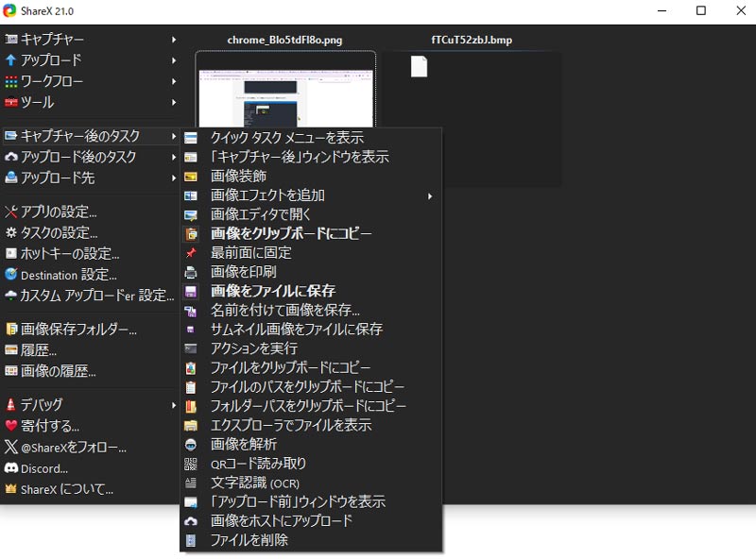756x559 pixels.
Task: Click the gear icon beside タスクの設定
Action: pyautogui.click(x=11, y=232)
